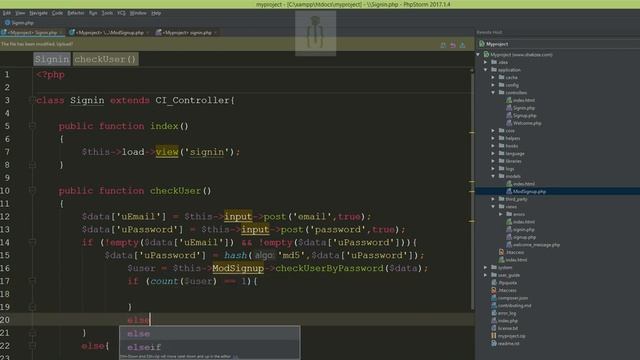Click the checkUser() breadcrumb
Viewport: 640px width, 360px height.
coord(105,59)
